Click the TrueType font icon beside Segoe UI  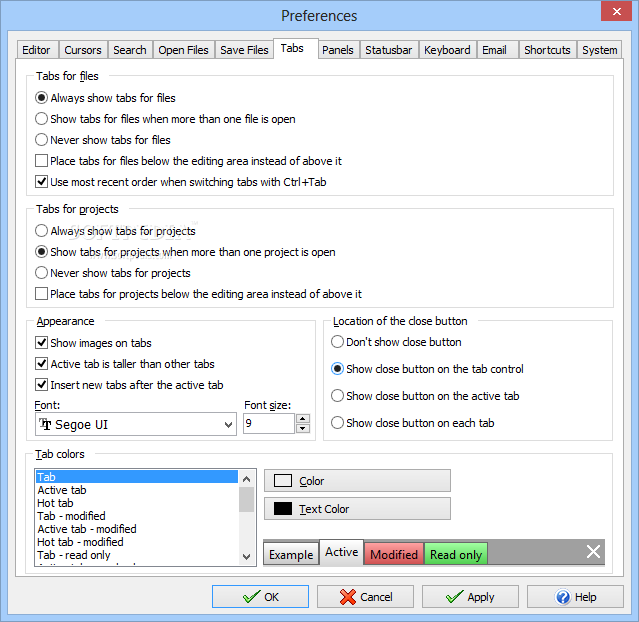45,424
